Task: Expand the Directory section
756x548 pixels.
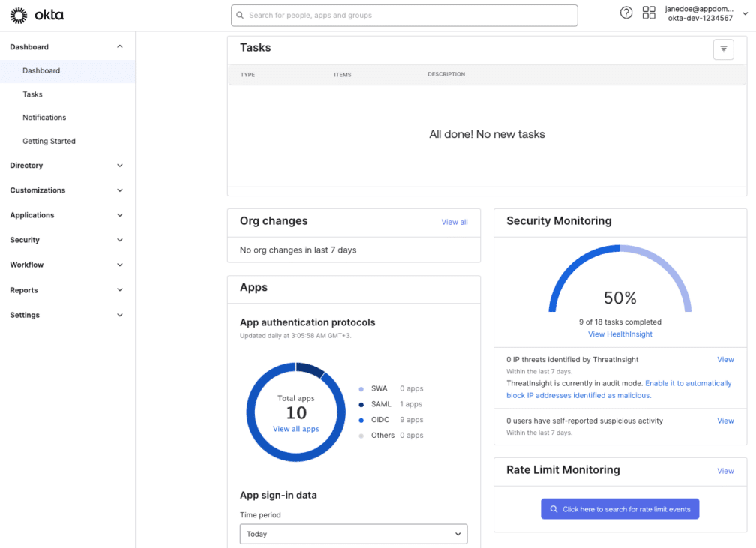Action: click(x=67, y=165)
